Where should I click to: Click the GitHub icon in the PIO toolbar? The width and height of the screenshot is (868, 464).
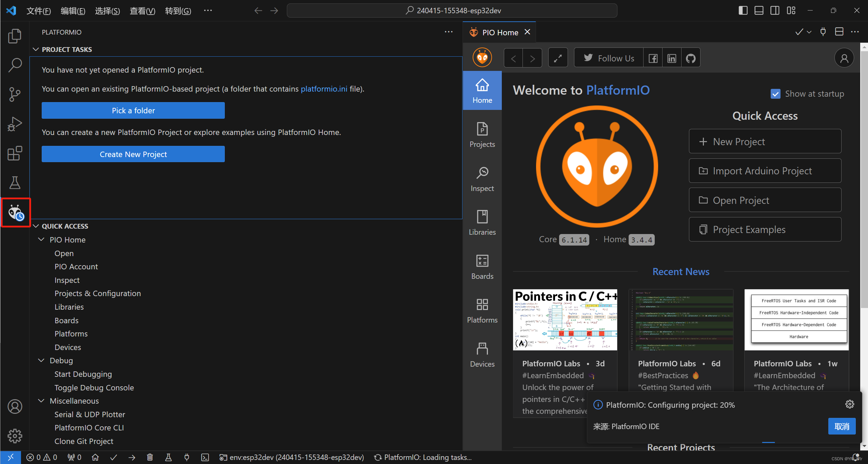(690, 58)
